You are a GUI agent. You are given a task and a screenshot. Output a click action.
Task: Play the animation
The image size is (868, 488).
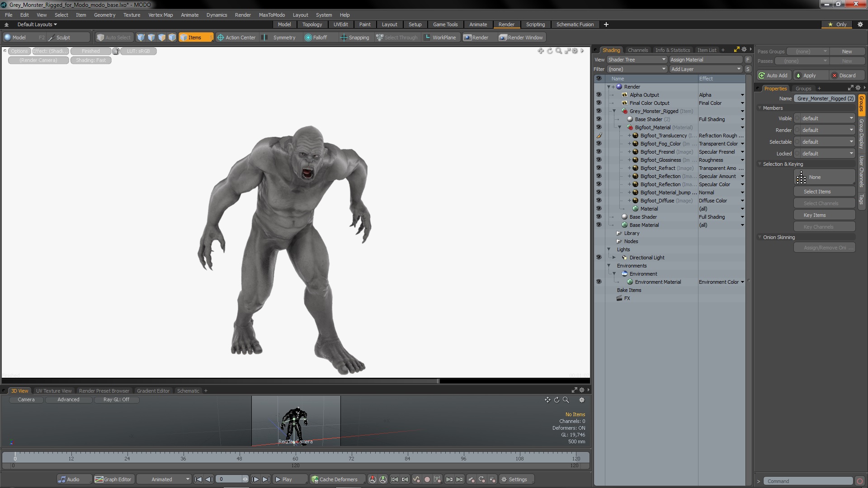(290, 479)
